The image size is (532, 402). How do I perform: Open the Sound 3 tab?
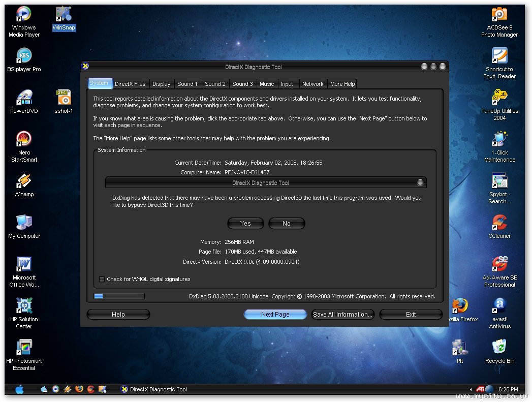(242, 84)
